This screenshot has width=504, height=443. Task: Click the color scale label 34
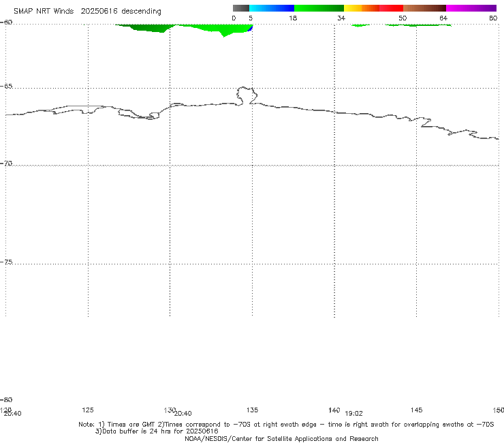click(341, 18)
